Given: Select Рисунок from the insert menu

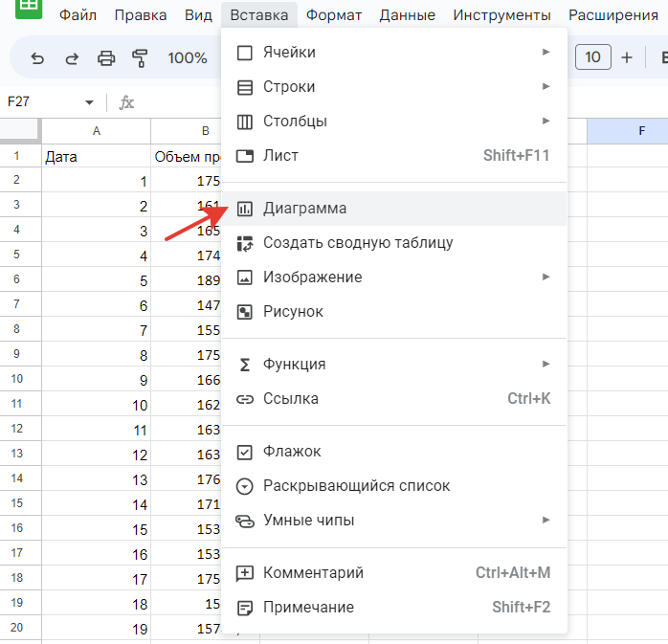Looking at the screenshot, I should click(x=293, y=311).
